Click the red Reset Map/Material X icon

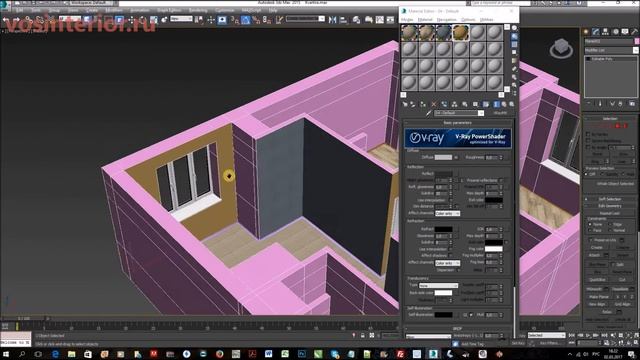(x=433, y=104)
